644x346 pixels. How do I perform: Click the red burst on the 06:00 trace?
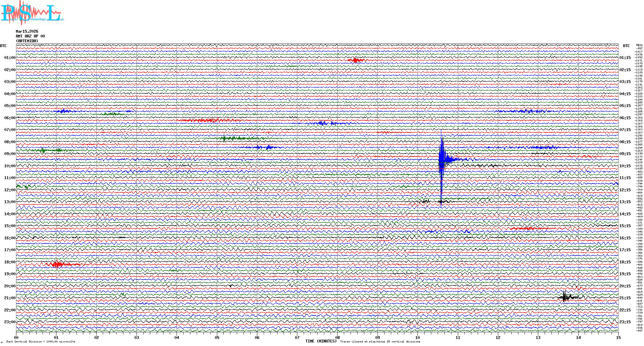point(208,120)
